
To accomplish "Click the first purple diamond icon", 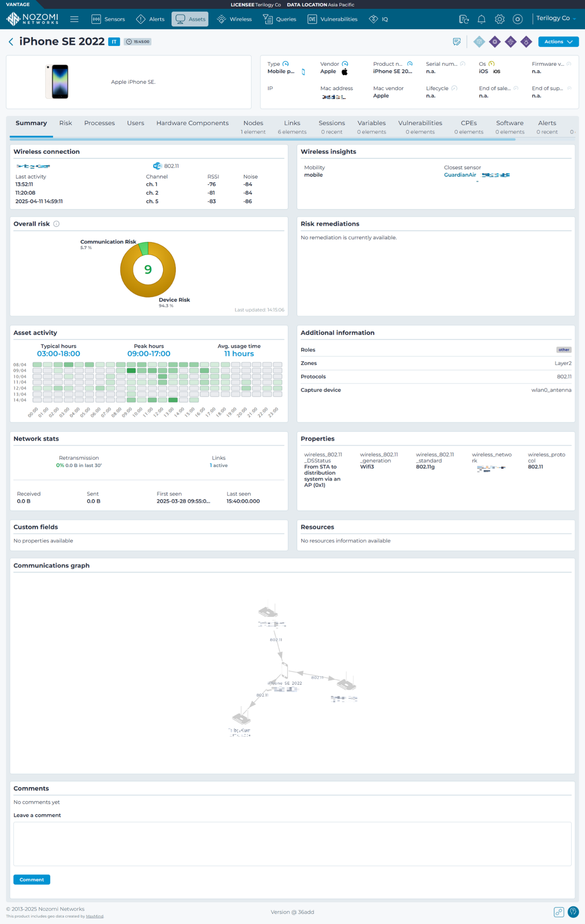I will click(x=495, y=41).
